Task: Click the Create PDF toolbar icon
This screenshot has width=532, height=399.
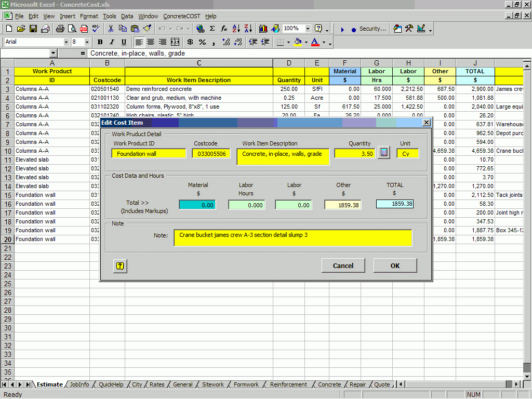Action: click(x=83, y=29)
